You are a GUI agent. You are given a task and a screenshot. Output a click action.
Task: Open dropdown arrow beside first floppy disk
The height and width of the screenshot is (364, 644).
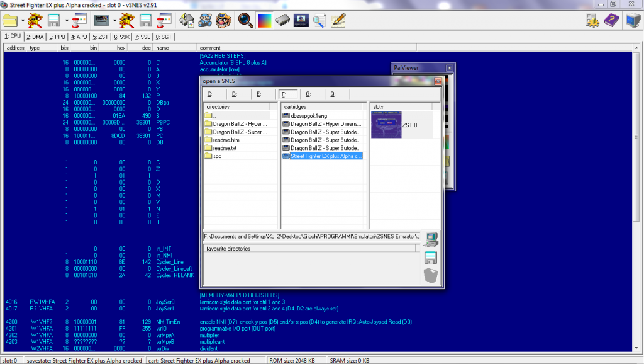(x=66, y=21)
